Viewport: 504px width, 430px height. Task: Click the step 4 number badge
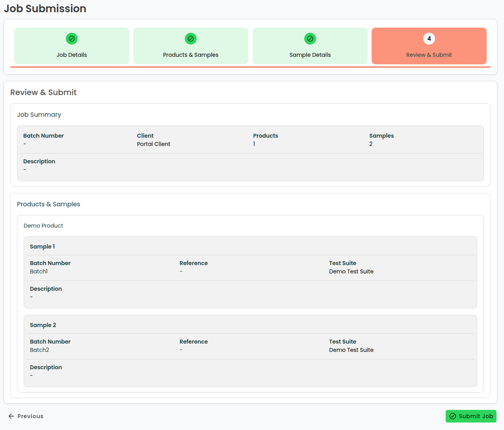429,39
